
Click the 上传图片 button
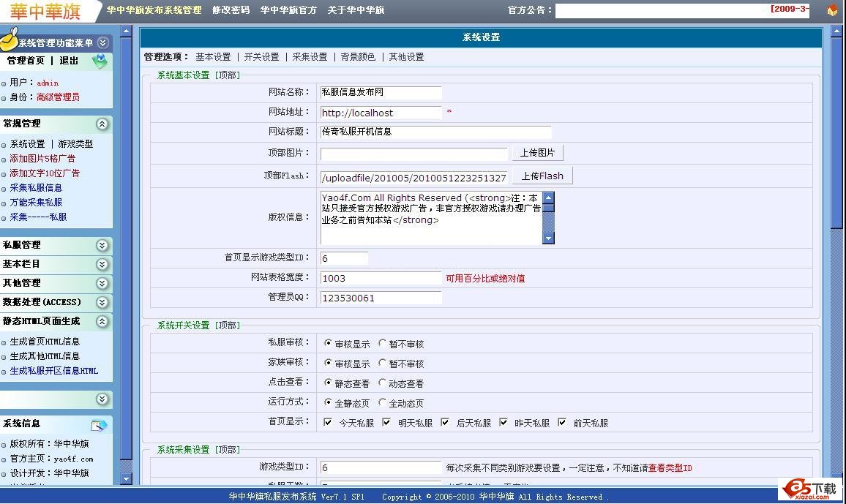tap(537, 153)
